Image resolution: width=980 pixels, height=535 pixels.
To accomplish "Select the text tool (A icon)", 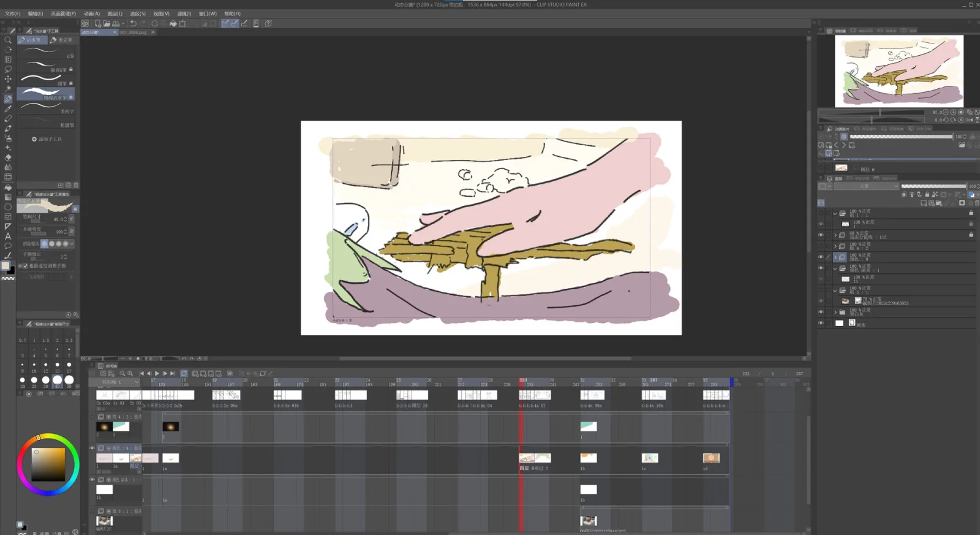I will [x=8, y=236].
